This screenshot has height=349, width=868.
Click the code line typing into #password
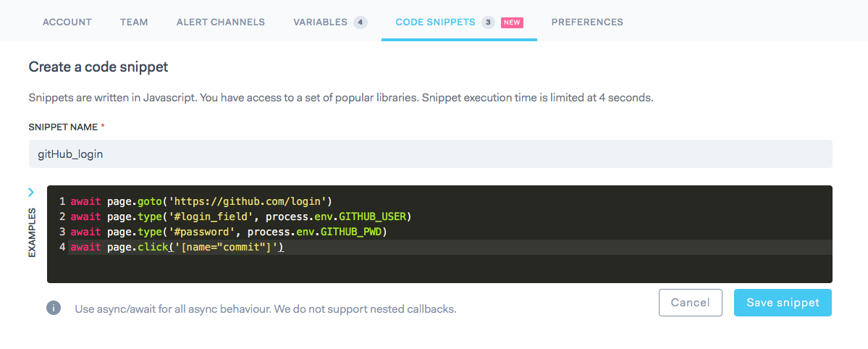pos(229,232)
